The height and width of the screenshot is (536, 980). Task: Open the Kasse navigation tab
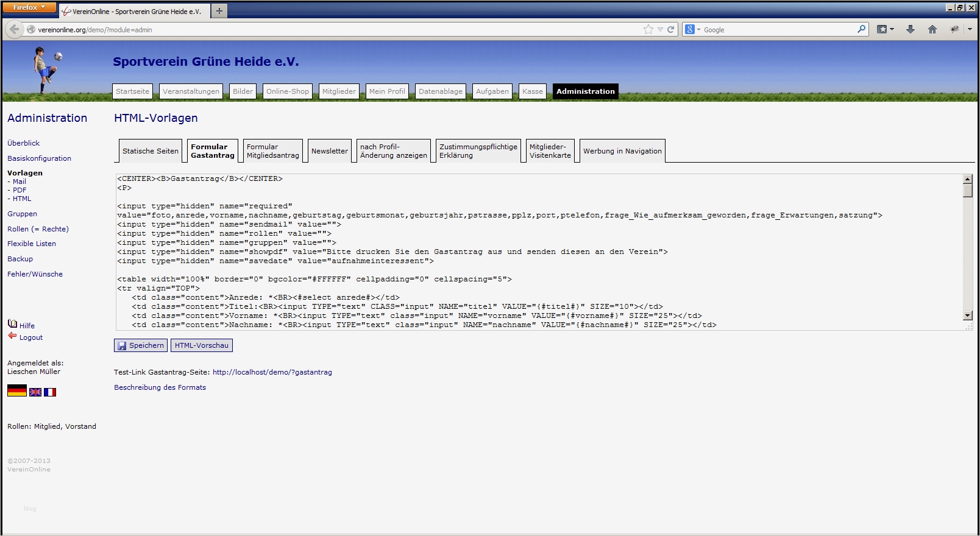[533, 91]
